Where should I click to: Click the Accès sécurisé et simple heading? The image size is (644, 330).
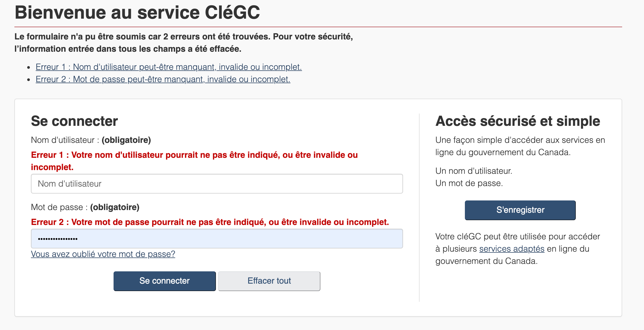pos(517,121)
